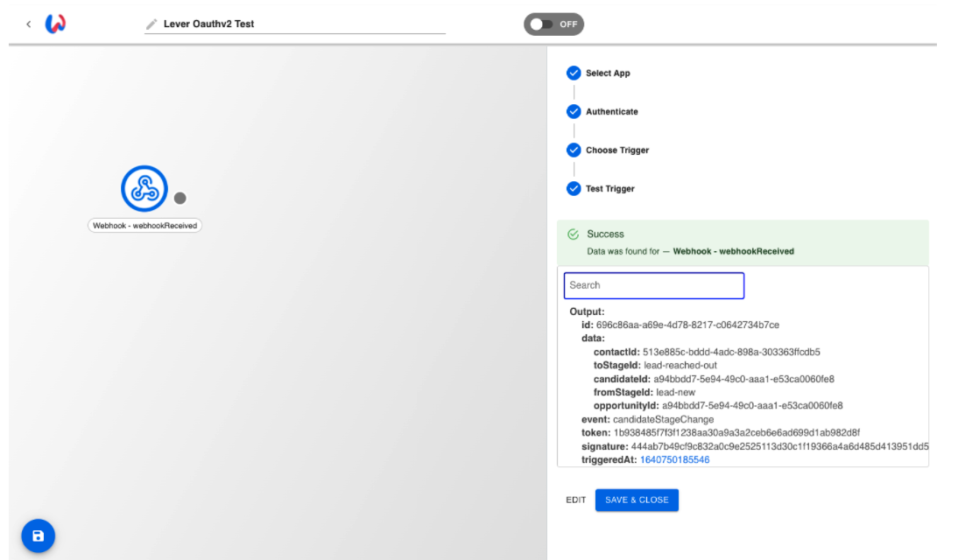Screen dimensions: 979x560
Task: Click the Choose Trigger step checkmark
Action: [x=574, y=150]
